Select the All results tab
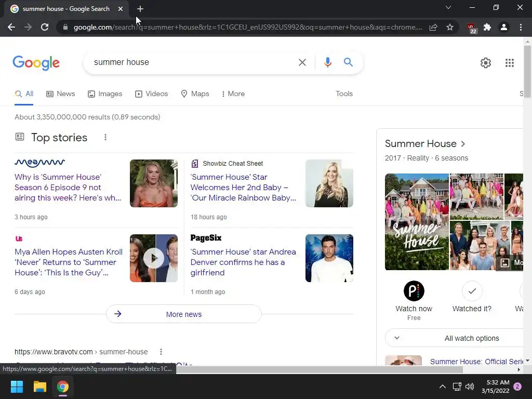This screenshot has height=399, width=532. tap(24, 94)
